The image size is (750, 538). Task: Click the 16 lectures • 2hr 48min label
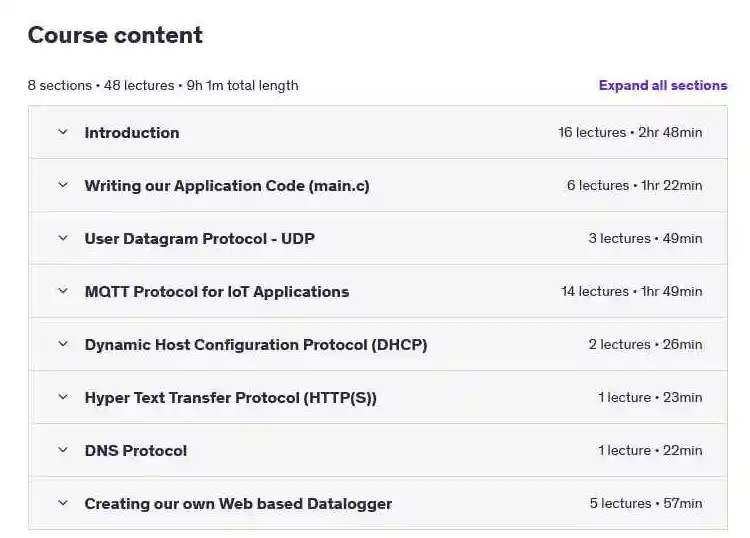tap(630, 132)
